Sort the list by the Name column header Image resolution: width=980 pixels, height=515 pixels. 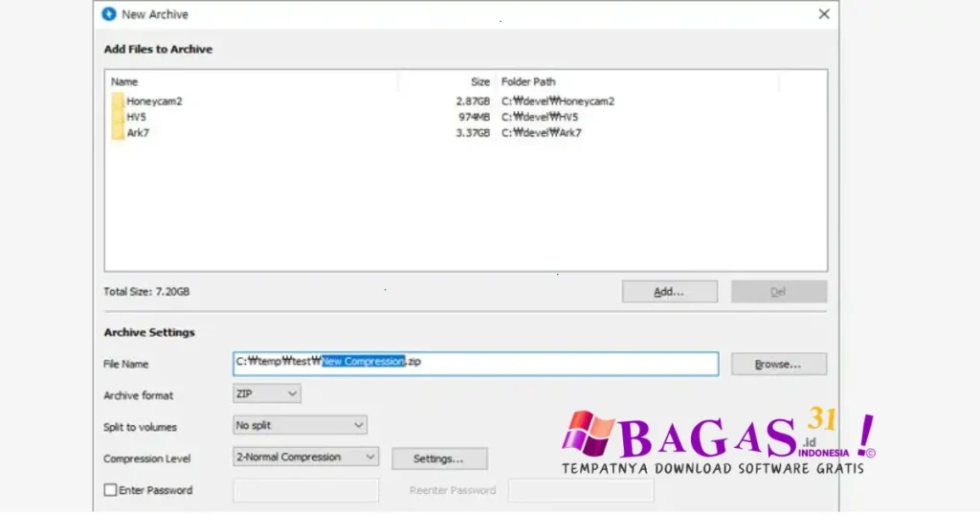click(x=124, y=81)
